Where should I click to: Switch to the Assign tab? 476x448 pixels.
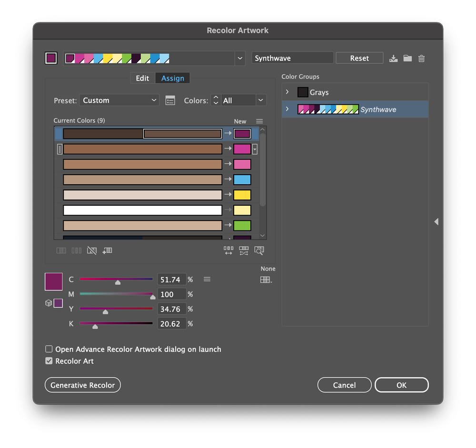(172, 79)
